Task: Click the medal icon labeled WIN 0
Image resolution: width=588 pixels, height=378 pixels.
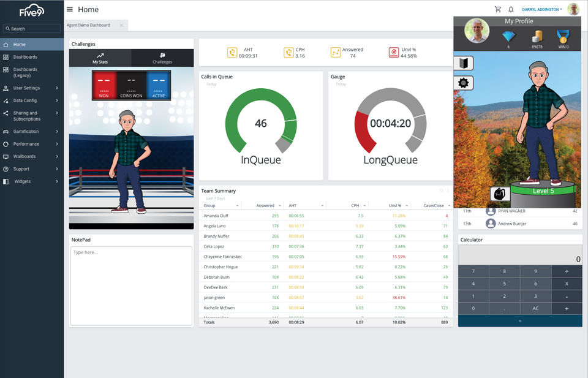Action: click(563, 36)
